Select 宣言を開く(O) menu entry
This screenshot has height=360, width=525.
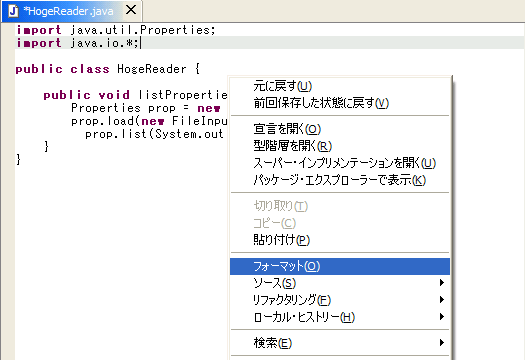[x=340, y=129]
